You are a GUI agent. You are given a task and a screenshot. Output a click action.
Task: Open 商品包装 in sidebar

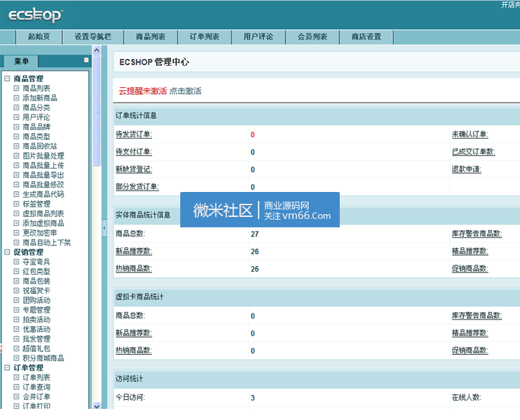pyautogui.click(x=36, y=281)
